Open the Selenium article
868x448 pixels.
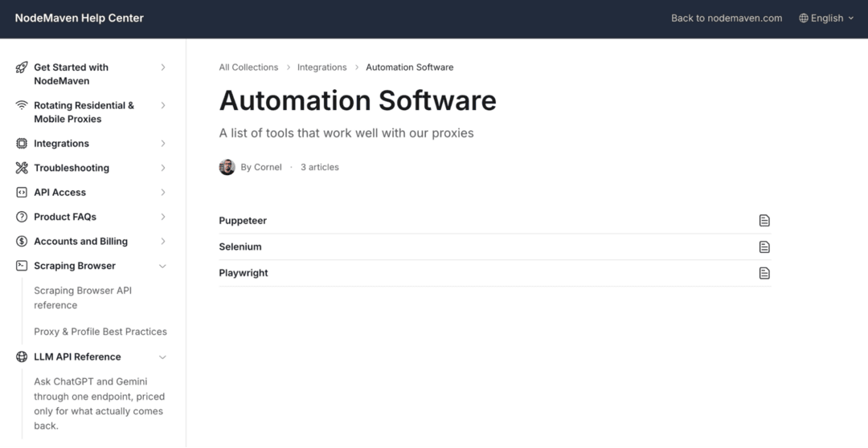495,246
